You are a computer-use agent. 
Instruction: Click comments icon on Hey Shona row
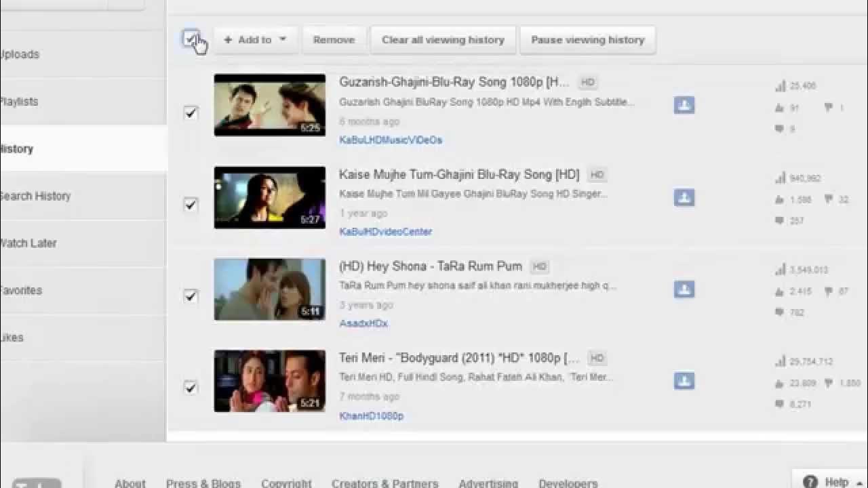coord(780,312)
